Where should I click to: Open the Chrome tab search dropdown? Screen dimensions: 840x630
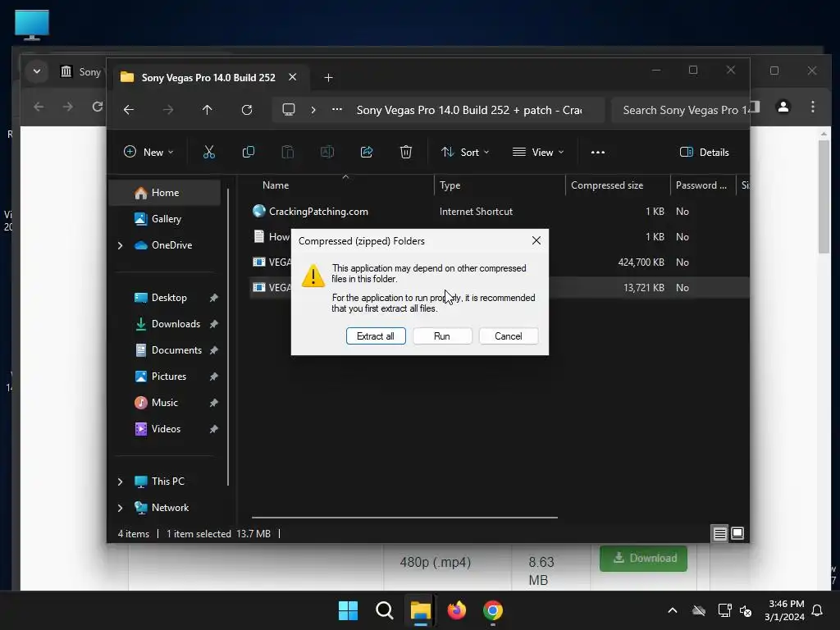point(36,71)
